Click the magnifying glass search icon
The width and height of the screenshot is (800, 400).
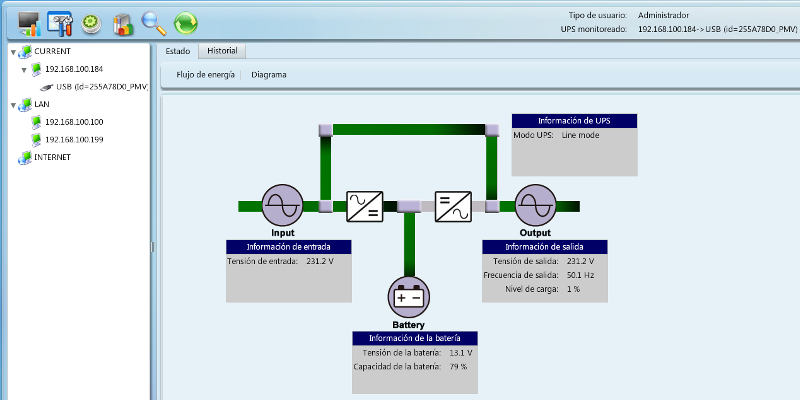coord(154,23)
